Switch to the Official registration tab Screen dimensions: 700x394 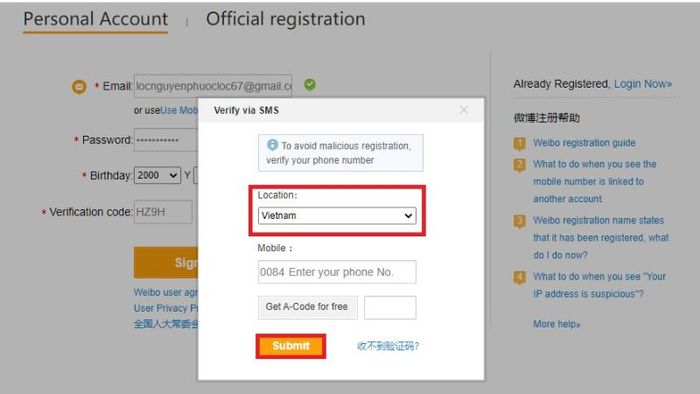tap(286, 19)
